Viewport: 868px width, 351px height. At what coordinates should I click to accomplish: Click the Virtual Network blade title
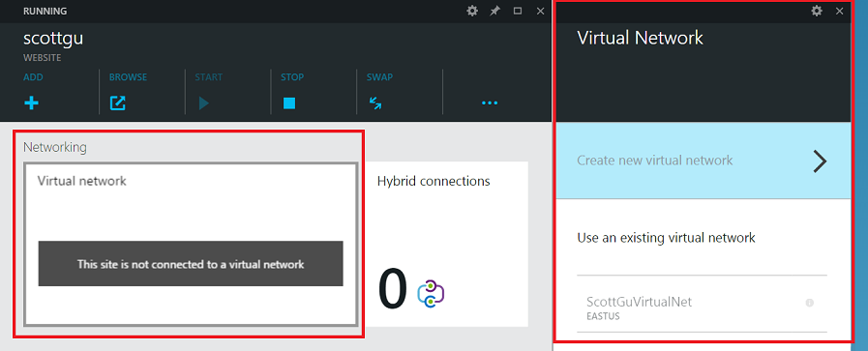pos(640,38)
